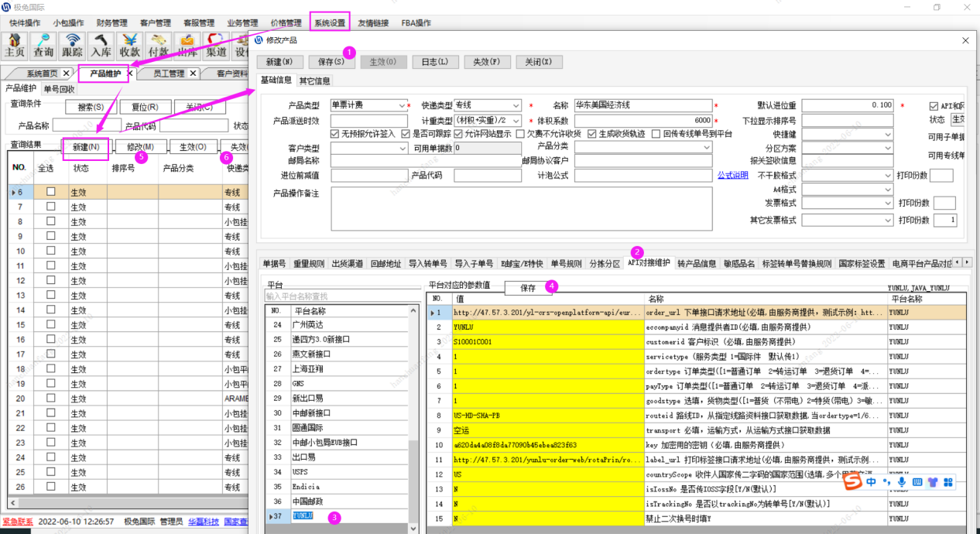This screenshot has width=980, height=534.
Task: Toggle Sogou 中 Chinese/English mode
Action: tap(872, 482)
